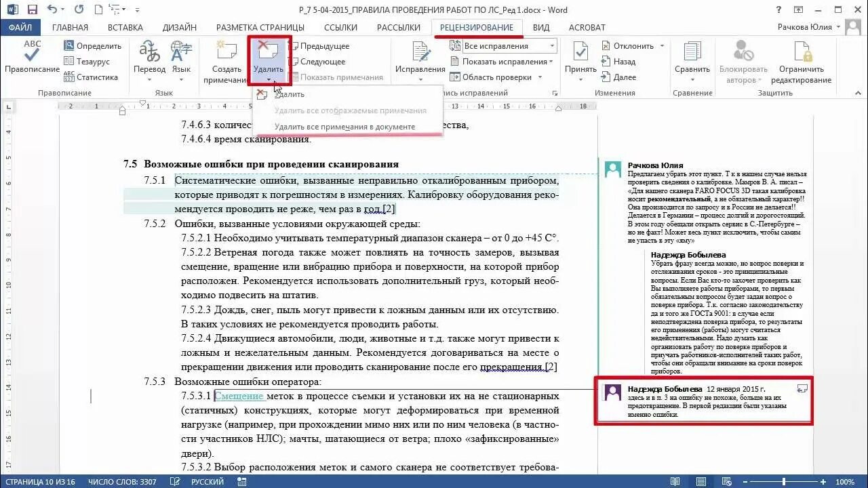Open the Определить define tool
The image size is (868, 488).
[x=92, y=46]
